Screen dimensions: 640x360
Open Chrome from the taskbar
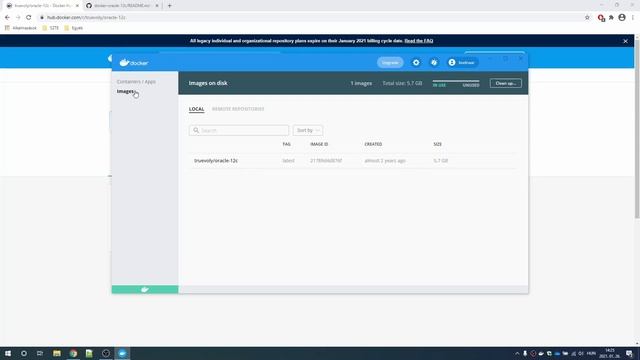tap(73, 353)
